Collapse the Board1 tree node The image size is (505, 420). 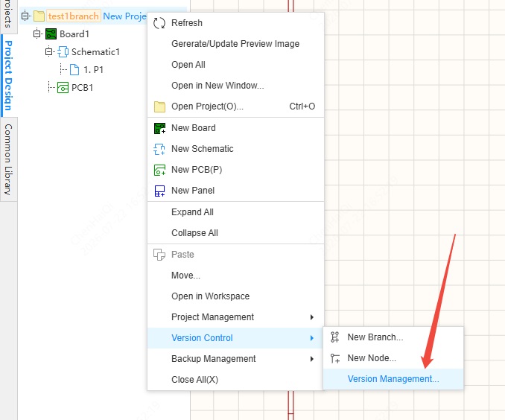pos(36,34)
